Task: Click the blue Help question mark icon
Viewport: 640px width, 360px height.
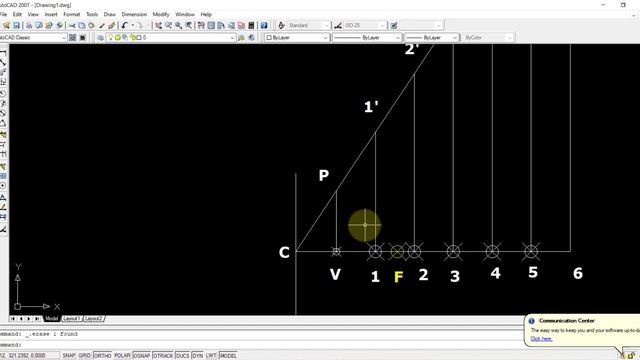Action: click(264, 25)
